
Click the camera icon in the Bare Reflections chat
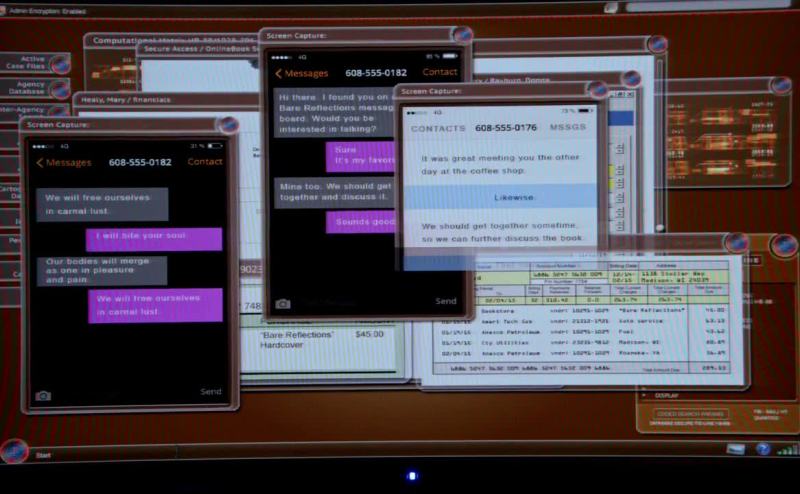283,303
